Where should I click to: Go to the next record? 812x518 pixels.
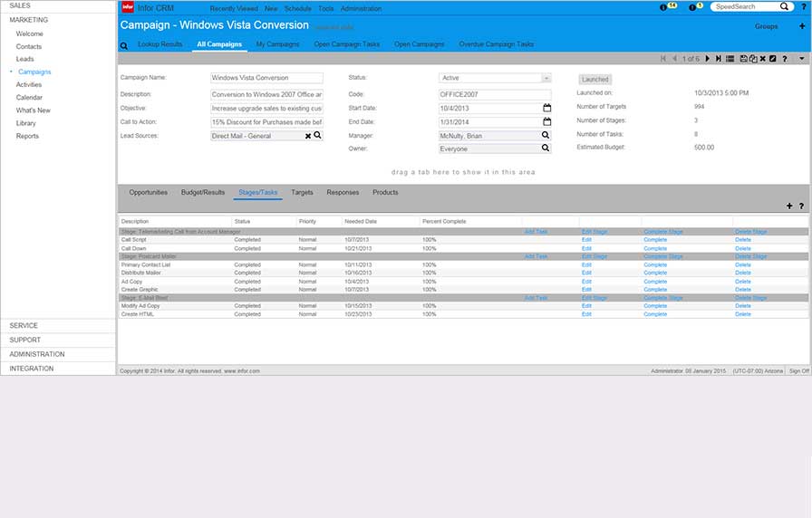tap(708, 59)
